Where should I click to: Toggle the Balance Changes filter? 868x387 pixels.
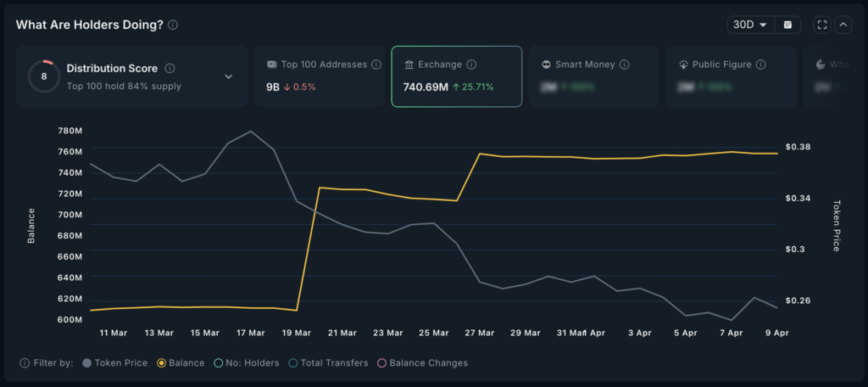tap(422, 363)
